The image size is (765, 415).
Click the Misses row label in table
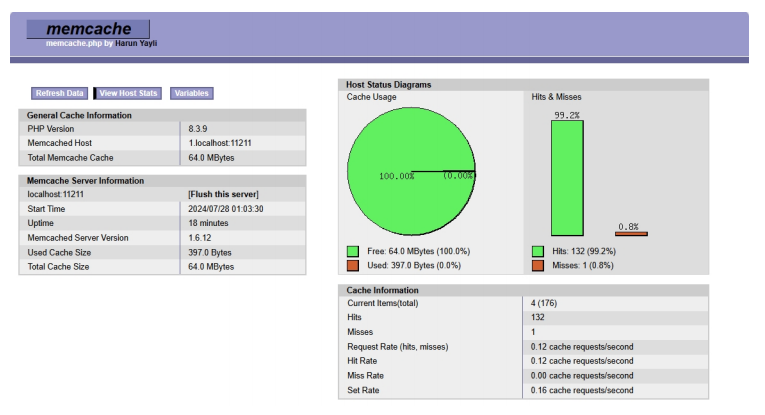[360, 332]
